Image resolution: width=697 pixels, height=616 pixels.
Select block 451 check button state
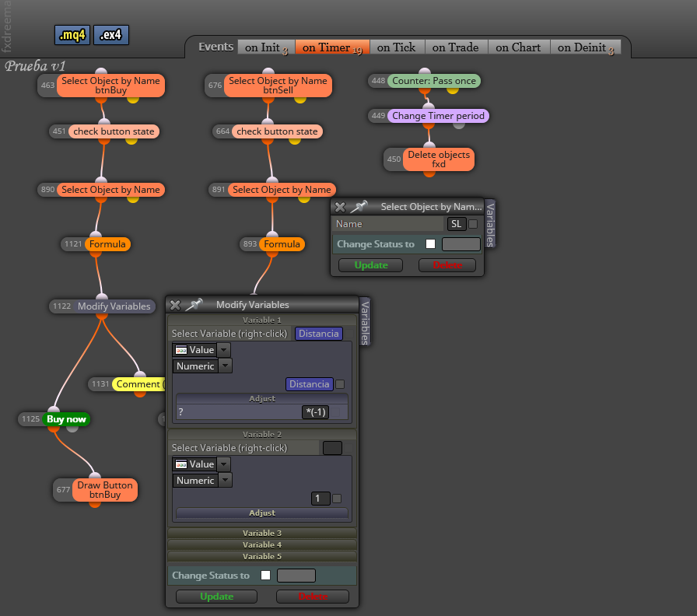[x=114, y=131]
